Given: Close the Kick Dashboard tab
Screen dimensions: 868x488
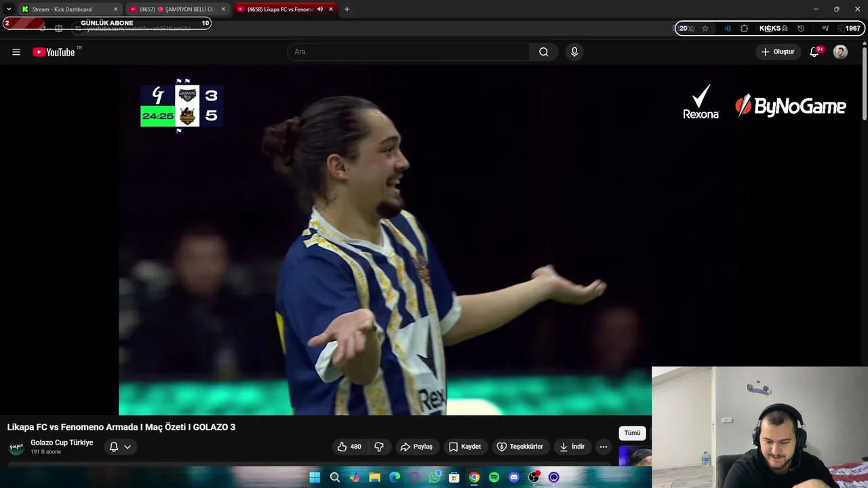Looking at the screenshot, I should pyautogui.click(x=115, y=9).
